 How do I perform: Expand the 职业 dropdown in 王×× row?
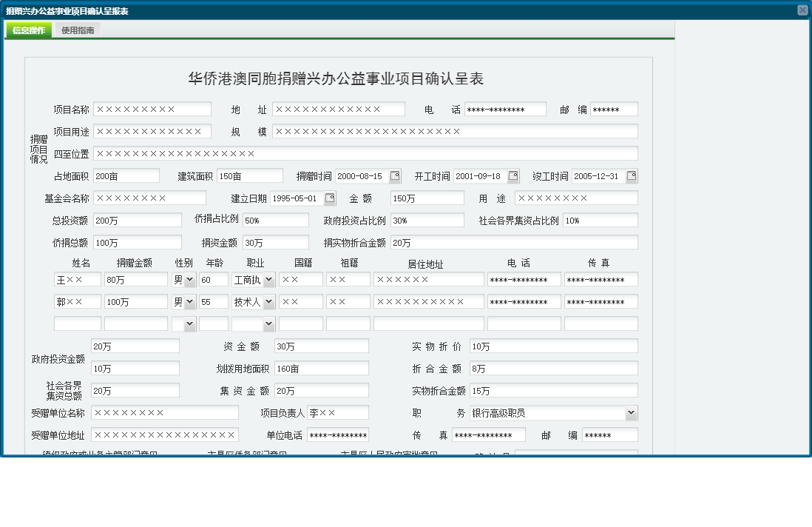pyautogui.click(x=268, y=280)
